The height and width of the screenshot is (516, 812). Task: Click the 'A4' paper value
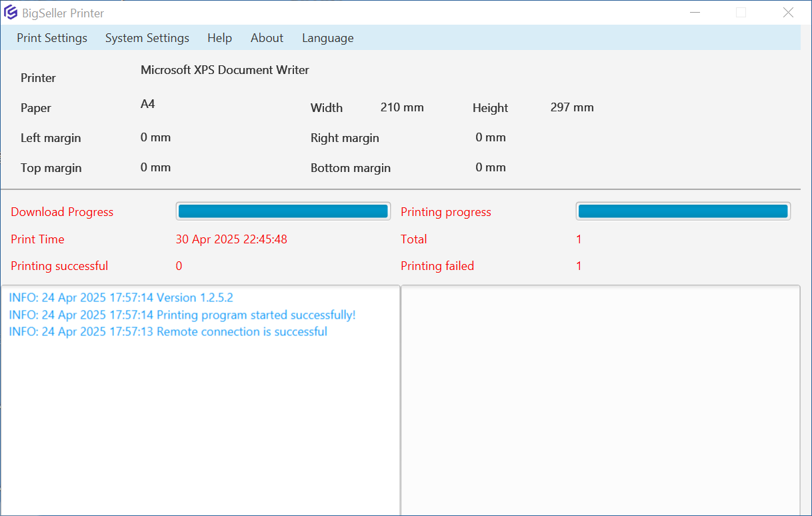(148, 104)
